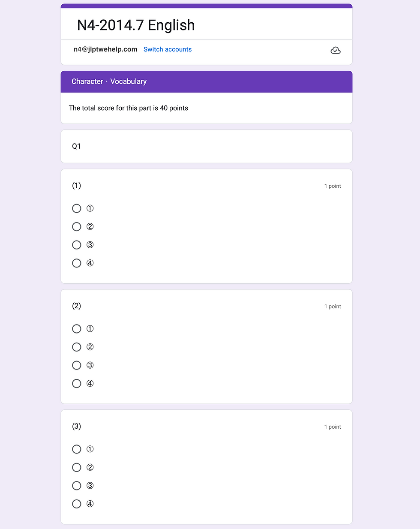Click the total score 40 points description

pos(129,108)
